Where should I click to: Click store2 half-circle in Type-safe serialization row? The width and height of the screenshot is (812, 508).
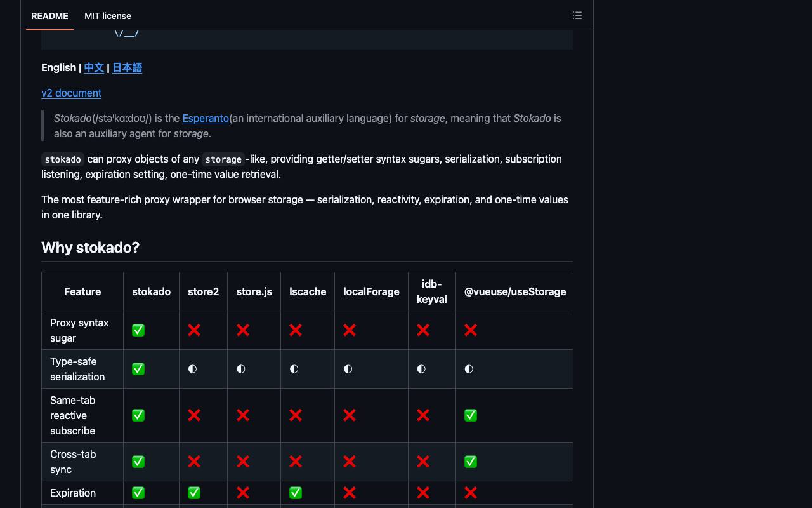192,369
